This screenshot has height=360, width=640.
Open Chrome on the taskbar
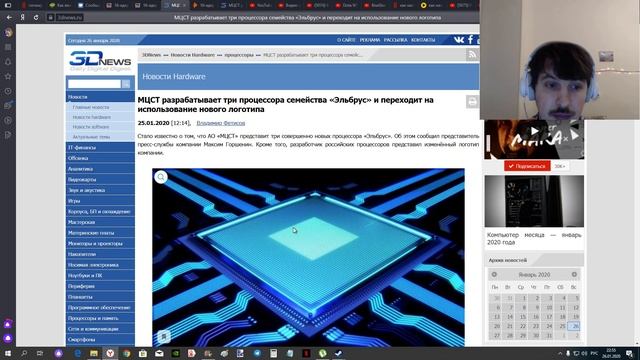pos(127,353)
